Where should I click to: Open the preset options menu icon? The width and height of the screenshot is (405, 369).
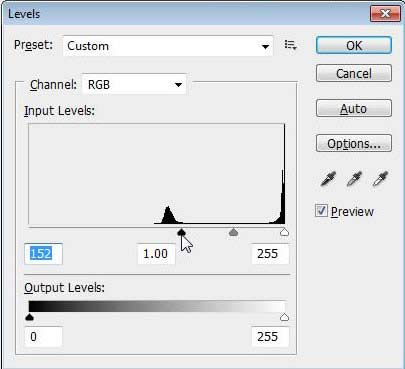point(290,45)
